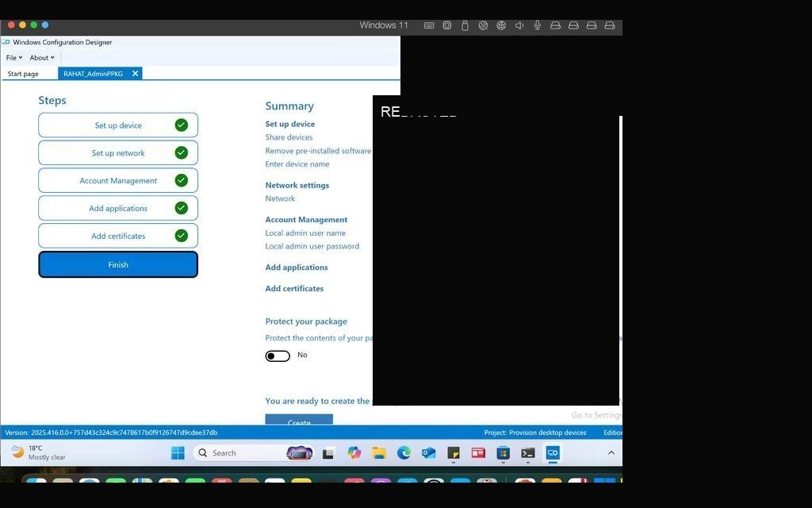Open the File menu

pos(14,57)
